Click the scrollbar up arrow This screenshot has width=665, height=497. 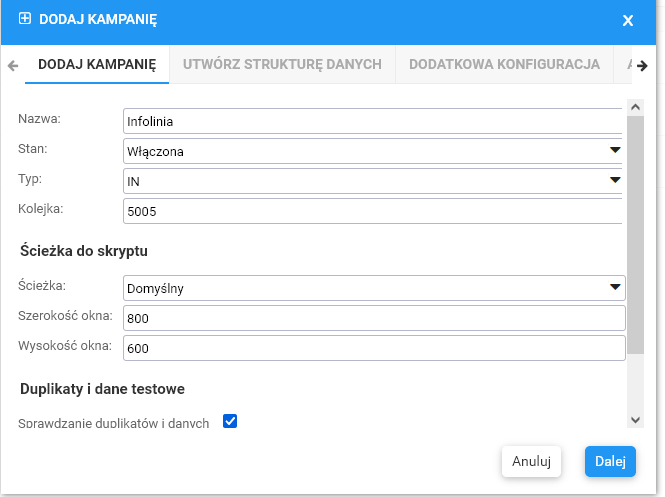(634, 104)
